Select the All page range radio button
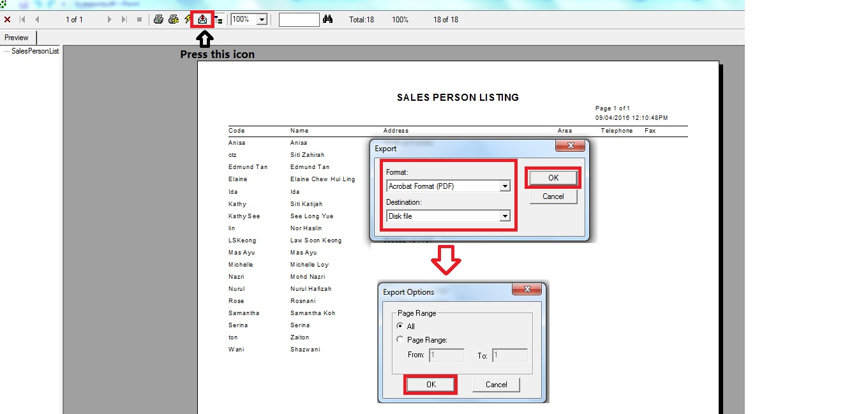The height and width of the screenshot is (414, 868). click(x=400, y=326)
